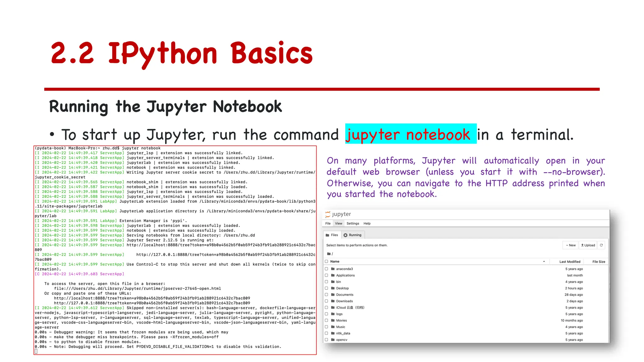
Task: Click the folder icon beside Documents
Action: [333, 294]
